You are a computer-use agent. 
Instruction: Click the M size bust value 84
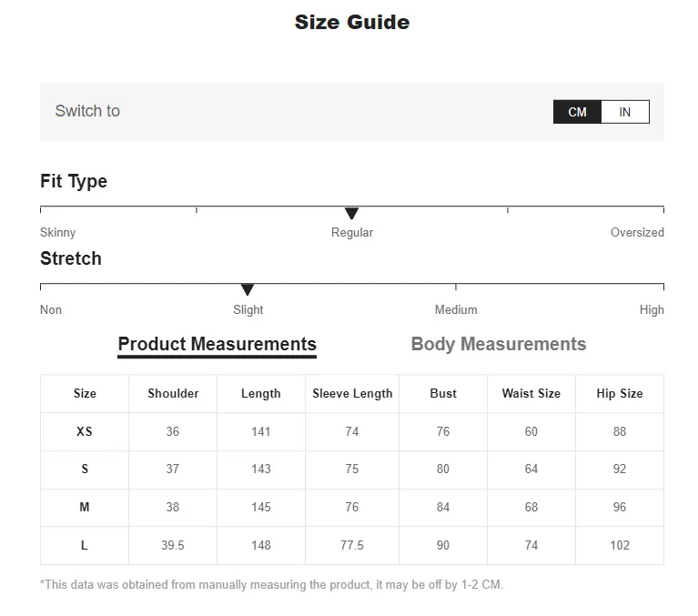pos(443,508)
